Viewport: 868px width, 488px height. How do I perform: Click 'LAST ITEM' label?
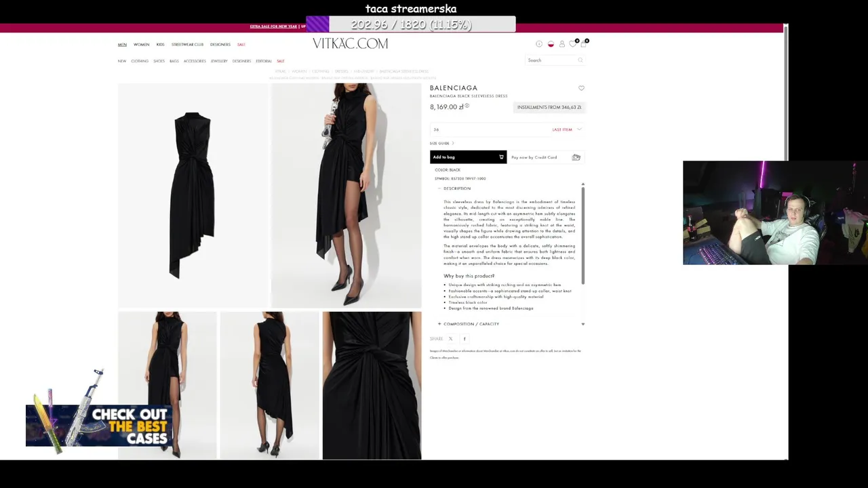[x=561, y=129]
